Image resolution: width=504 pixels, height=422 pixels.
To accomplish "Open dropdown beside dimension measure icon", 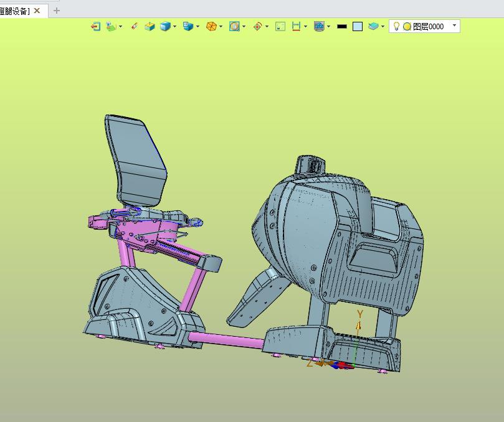I will point(305,26).
